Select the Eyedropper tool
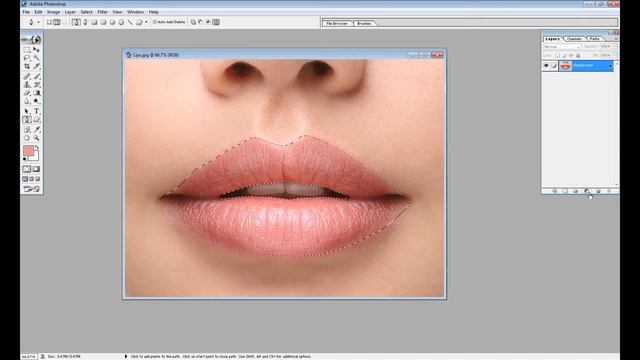The width and height of the screenshot is (640, 360). [x=37, y=129]
